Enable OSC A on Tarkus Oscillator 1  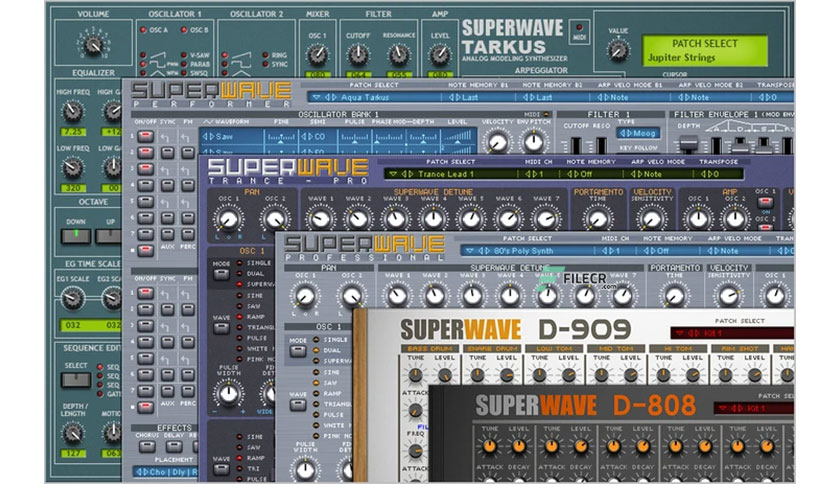point(143,30)
